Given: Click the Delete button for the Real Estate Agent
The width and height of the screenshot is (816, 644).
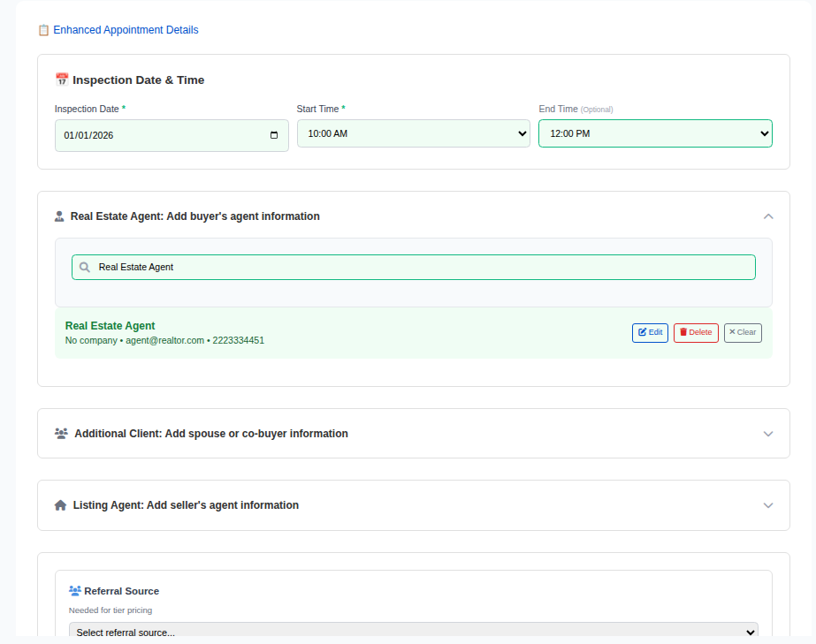Looking at the screenshot, I should [x=695, y=332].
